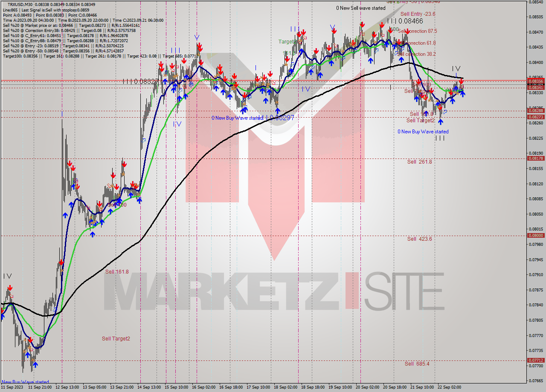
Task: Click the 'Sell %10 @ C_Entry61' line
Action: tap(67, 35)
